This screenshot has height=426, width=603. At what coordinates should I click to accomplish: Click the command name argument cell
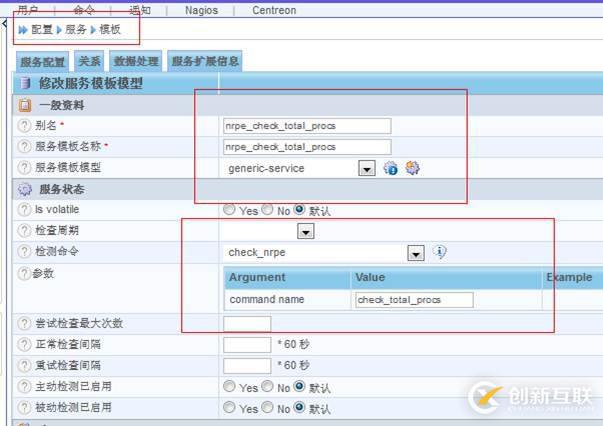287,300
